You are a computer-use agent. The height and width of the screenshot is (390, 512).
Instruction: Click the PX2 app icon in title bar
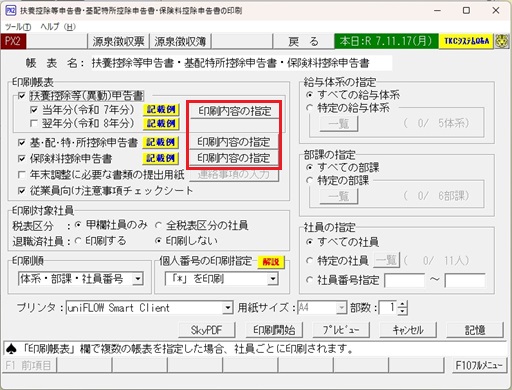pyautogui.click(x=11, y=10)
